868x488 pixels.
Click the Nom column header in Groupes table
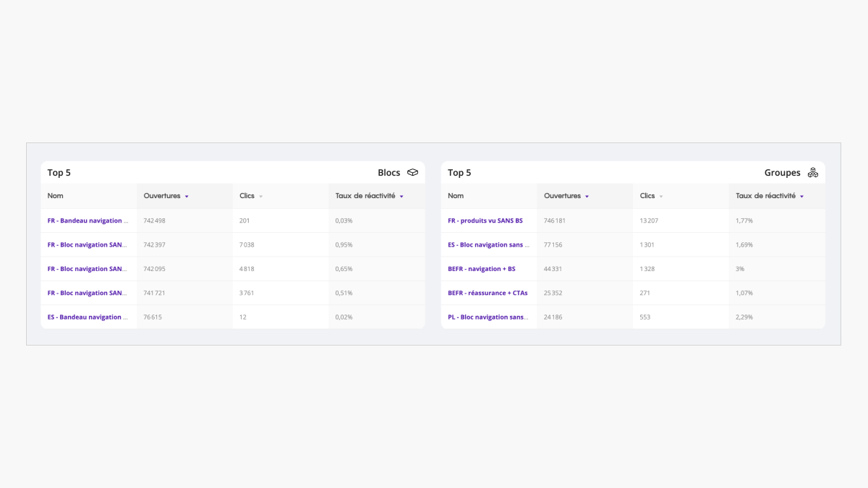coord(456,196)
